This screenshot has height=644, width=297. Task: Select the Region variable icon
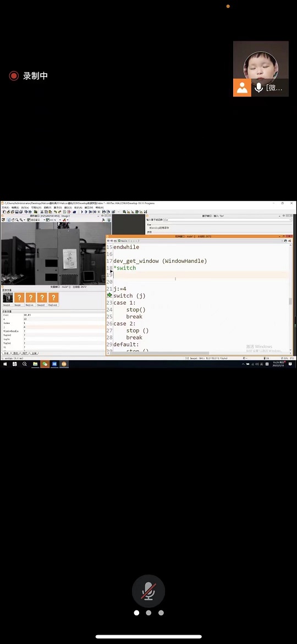[30, 299]
